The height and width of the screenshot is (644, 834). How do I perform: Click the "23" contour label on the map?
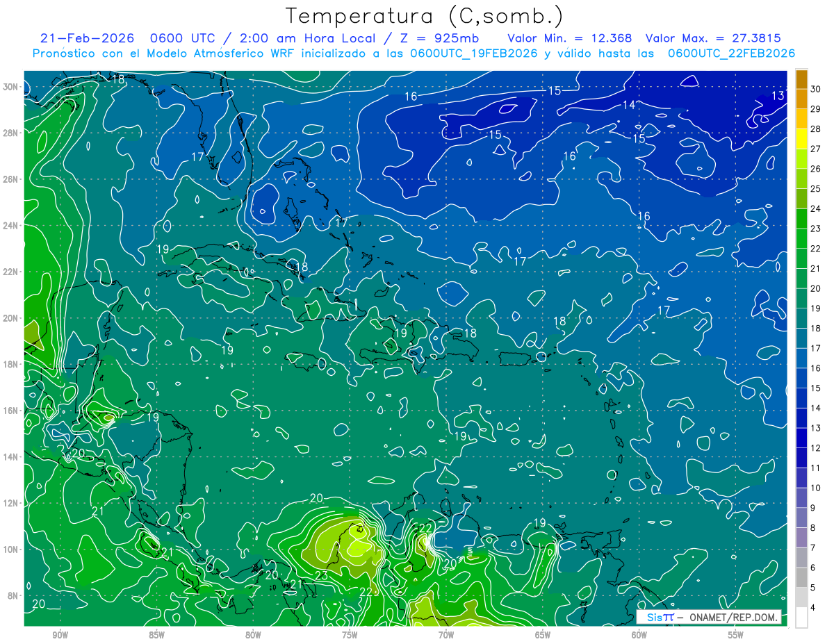pyautogui.click(x=322, y=575)
